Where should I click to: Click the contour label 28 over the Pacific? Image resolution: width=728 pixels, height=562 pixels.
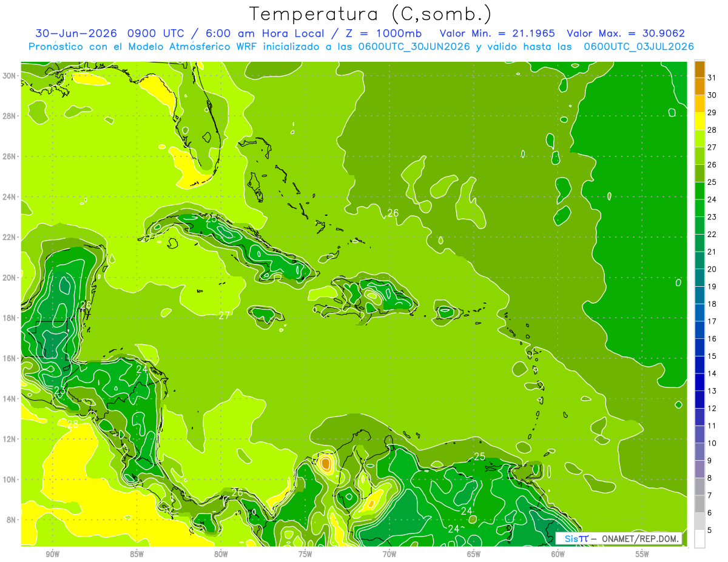[72, 424]
